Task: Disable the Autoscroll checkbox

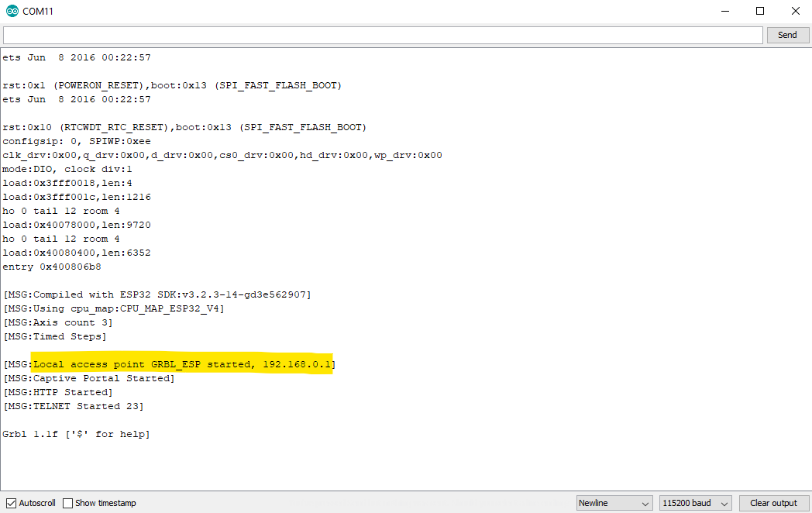Action: pyautogui.click(x=10, y=503)
